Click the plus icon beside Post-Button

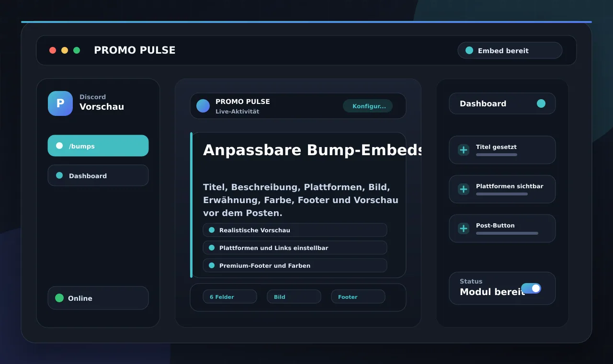[x=464, y=228]
